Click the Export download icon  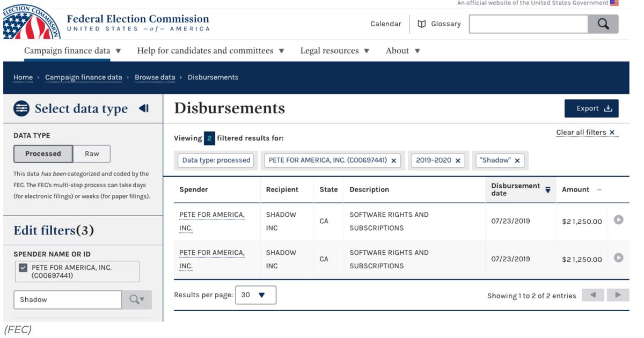[608, 108]
